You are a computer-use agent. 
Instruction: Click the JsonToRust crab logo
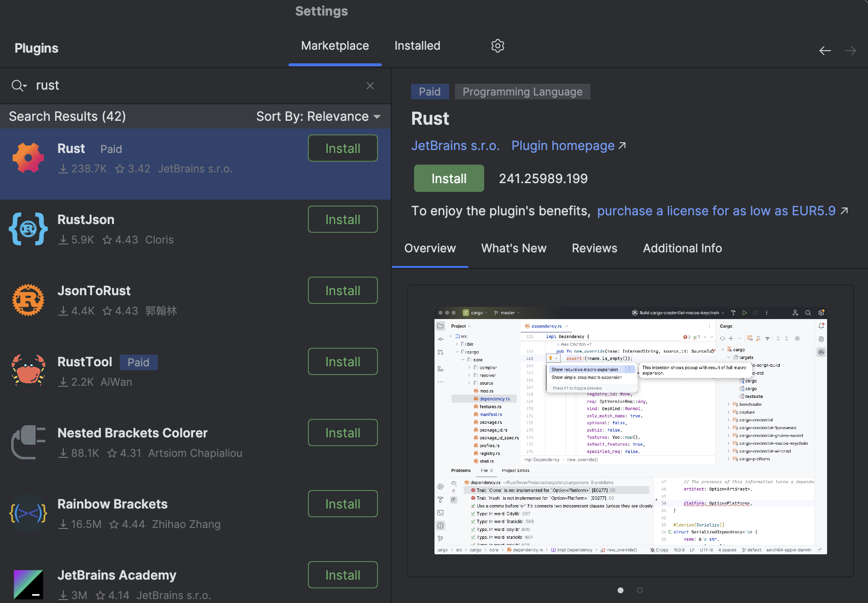(x=28, y=300)
